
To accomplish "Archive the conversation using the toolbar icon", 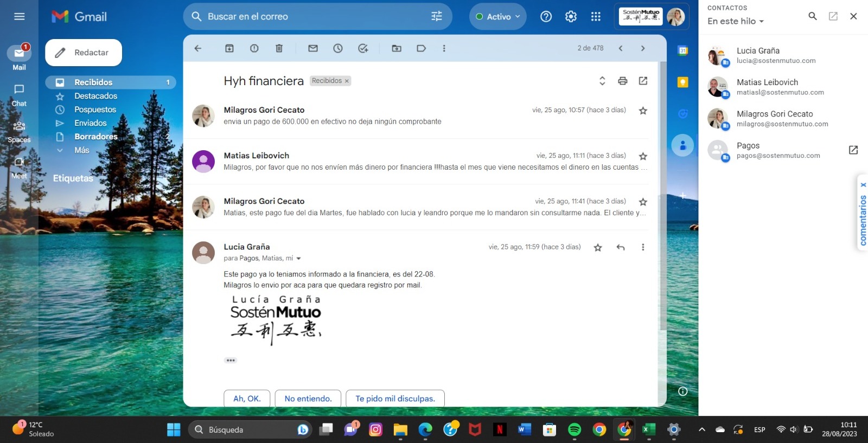I will [x=229, y=48].
